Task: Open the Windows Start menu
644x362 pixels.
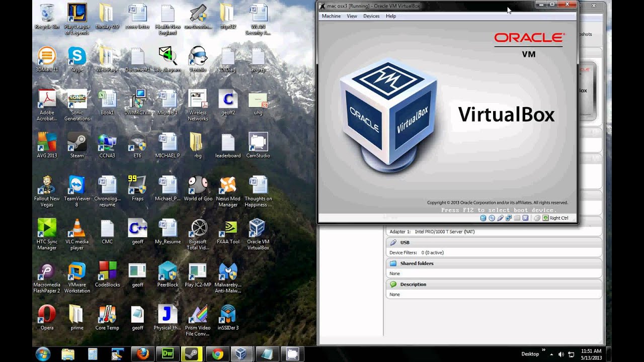Action: pyautogui.click(x=43, y=354)
